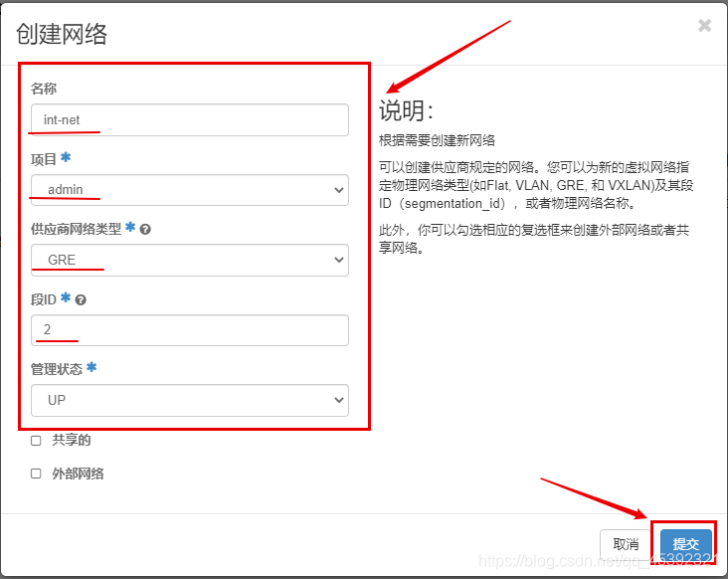This screenshot has width=728, height=579.
Task: Click the 取消 button
Action: tap(626, 544)
